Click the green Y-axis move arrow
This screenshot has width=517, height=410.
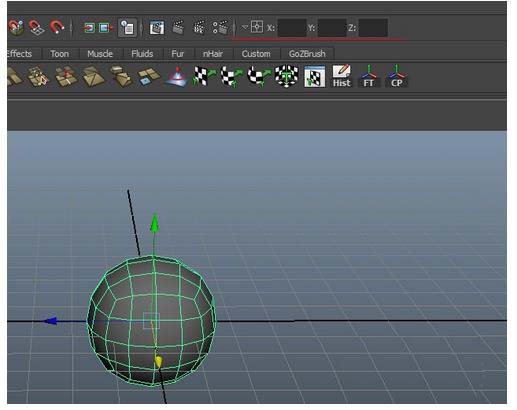[154, 223]
